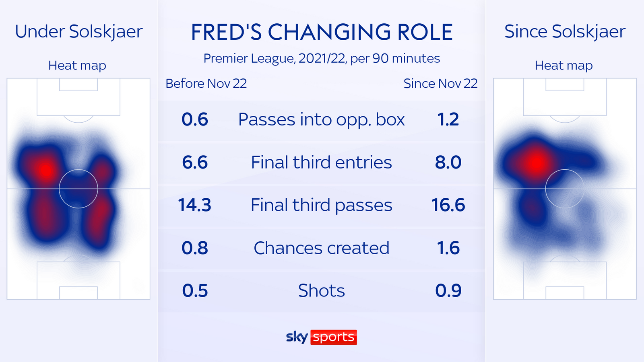This screenshot has width=644, height=362.
Task: Select the Passes into opp. box row label
Action: 321,119
